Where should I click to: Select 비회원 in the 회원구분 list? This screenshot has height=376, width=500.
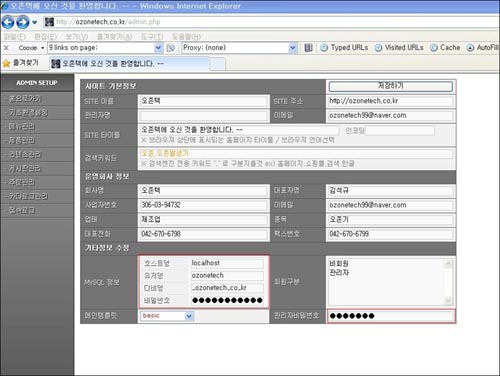click(x=339, y=264)
